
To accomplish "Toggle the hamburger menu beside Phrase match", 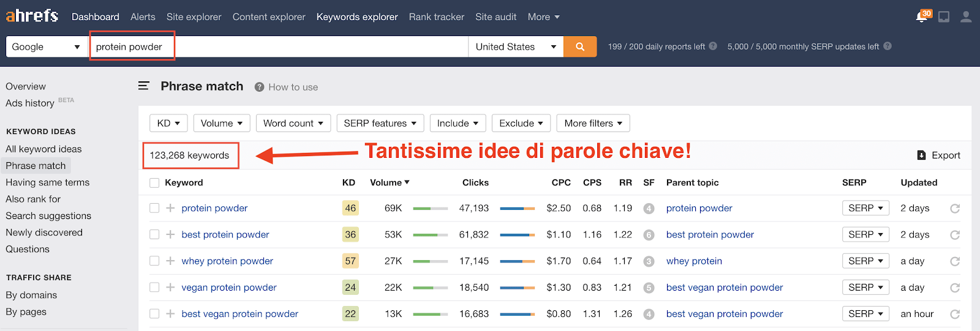I will click(144, 86).
